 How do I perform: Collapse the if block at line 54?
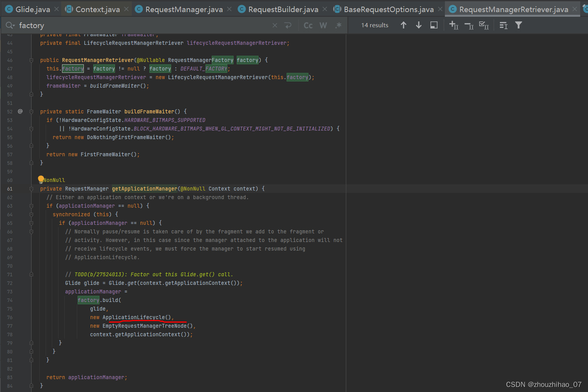click(x=31, y=129)
